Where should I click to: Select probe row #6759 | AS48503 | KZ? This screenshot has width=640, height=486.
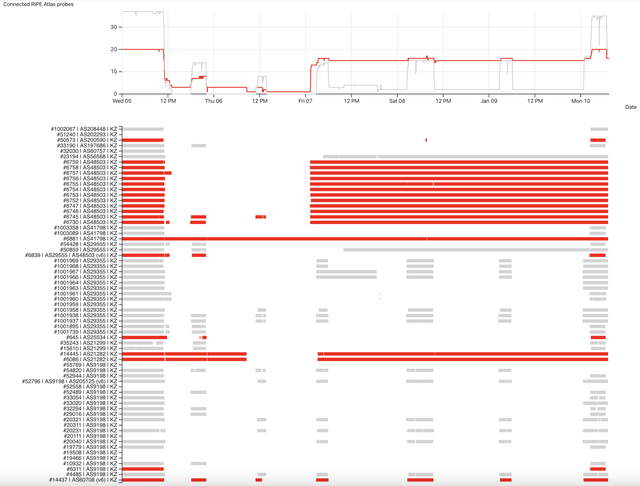click(90, 162)
